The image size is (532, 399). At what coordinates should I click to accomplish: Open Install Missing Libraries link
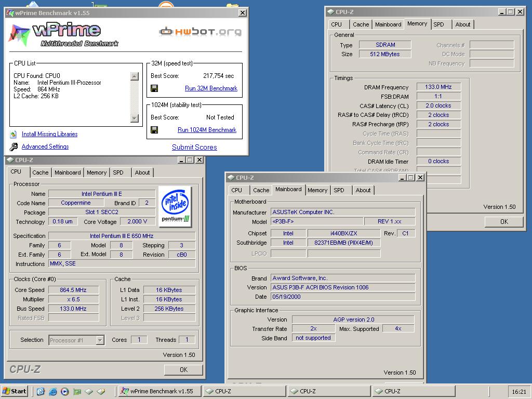pyautogui.click(x=49, y=135)
